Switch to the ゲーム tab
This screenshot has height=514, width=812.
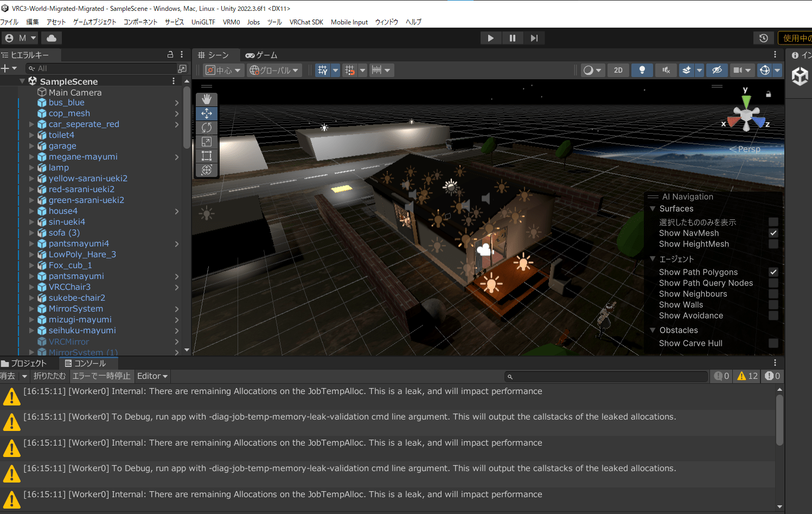click(261, 55)
